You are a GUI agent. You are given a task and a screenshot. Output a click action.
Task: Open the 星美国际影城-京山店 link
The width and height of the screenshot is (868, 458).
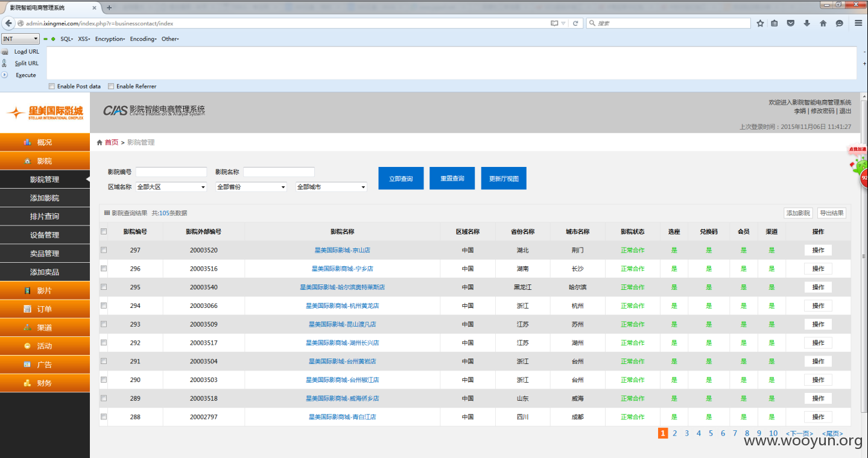[x=342, y=250]
